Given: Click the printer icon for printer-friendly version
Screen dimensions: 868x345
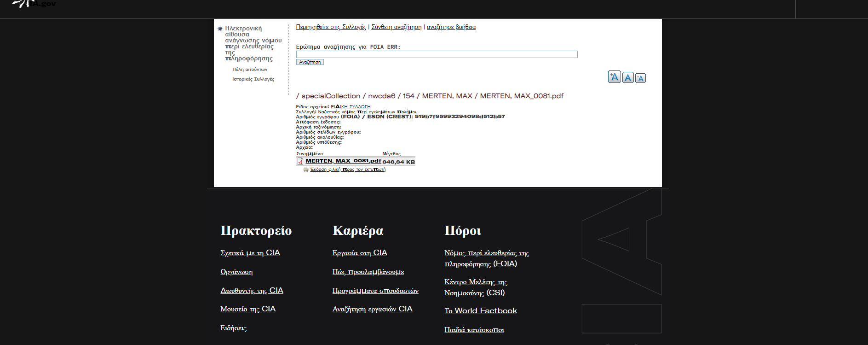Looking at the screenshot, I should pos(305,170).
